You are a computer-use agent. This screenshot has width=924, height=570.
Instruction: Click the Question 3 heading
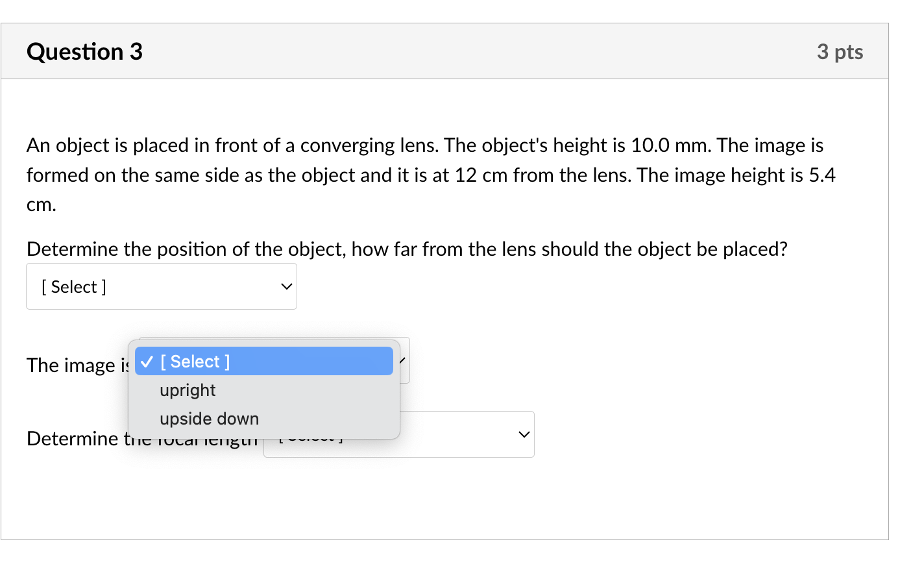point(85,51)
